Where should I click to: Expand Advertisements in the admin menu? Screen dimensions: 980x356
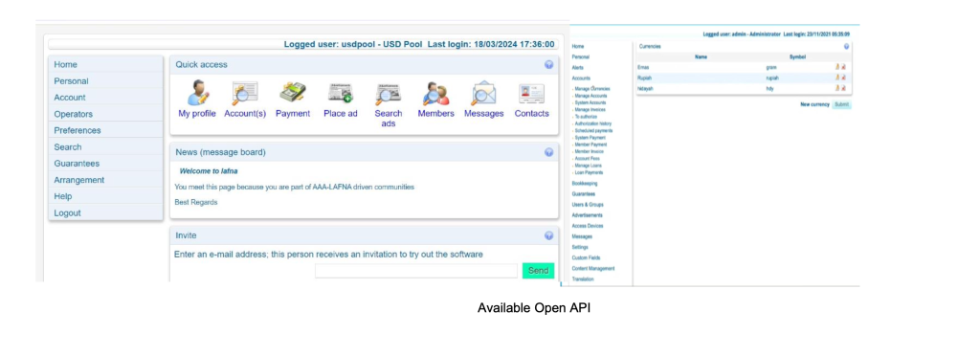587,215
